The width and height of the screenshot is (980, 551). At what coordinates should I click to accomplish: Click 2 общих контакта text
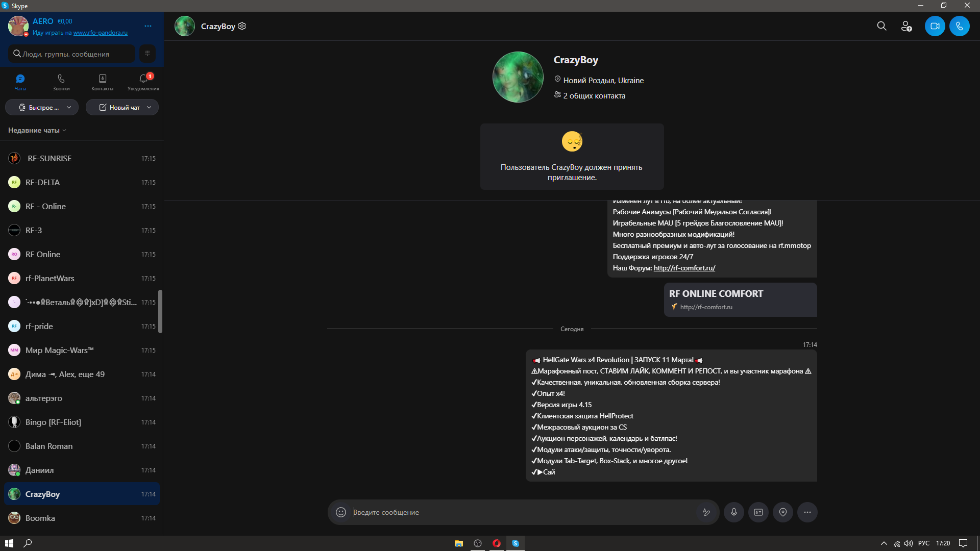point(594,95)
